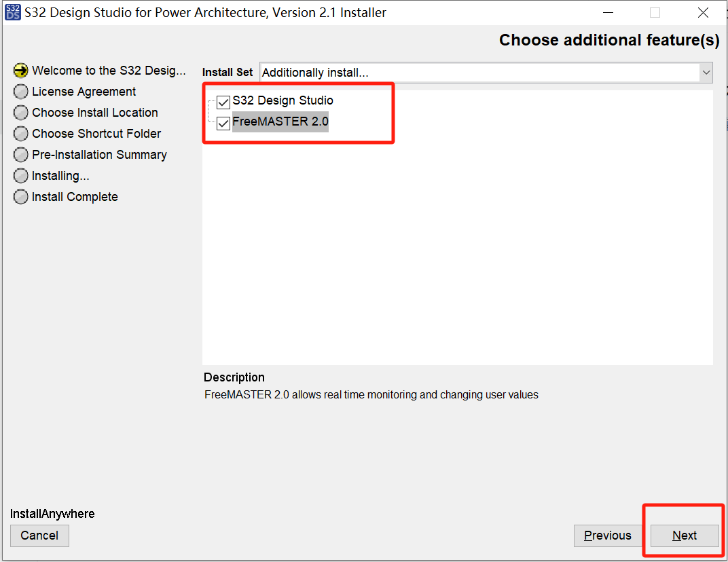Click the S32DS icon in title bar
The height and width of the screenshot is (562, 728).
[x=12, y=12]
